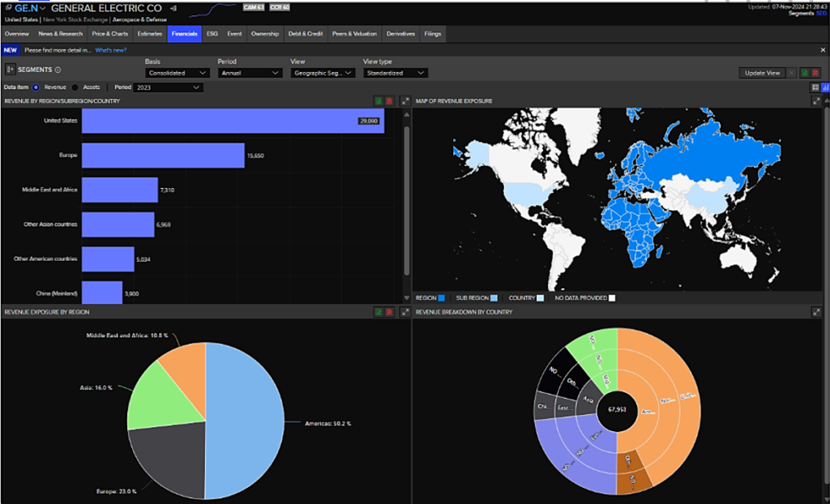Image resolution: width=830 pixels, height=504 pixels.
Task: Export Revenue Exposure by Region to Excel
Action: 379,312
